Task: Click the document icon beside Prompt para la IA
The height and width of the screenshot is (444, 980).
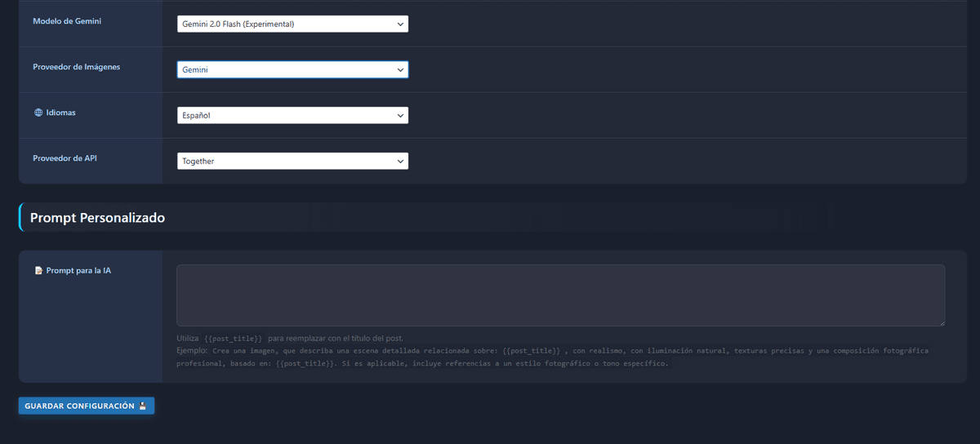Action: [x=38, y=270]
